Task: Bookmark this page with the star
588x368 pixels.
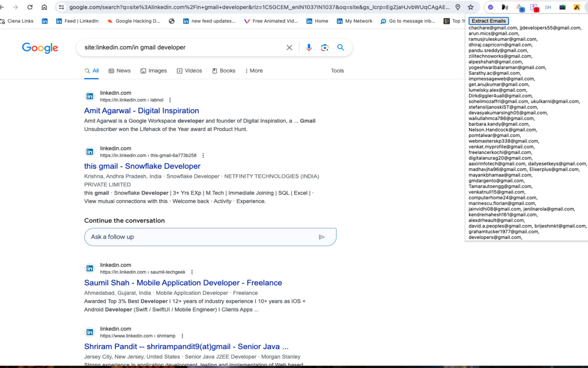Action: click(470, 7)
